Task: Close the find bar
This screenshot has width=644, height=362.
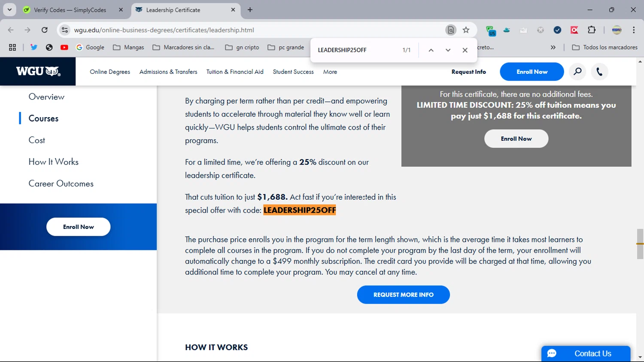Action: click(465, 50)
